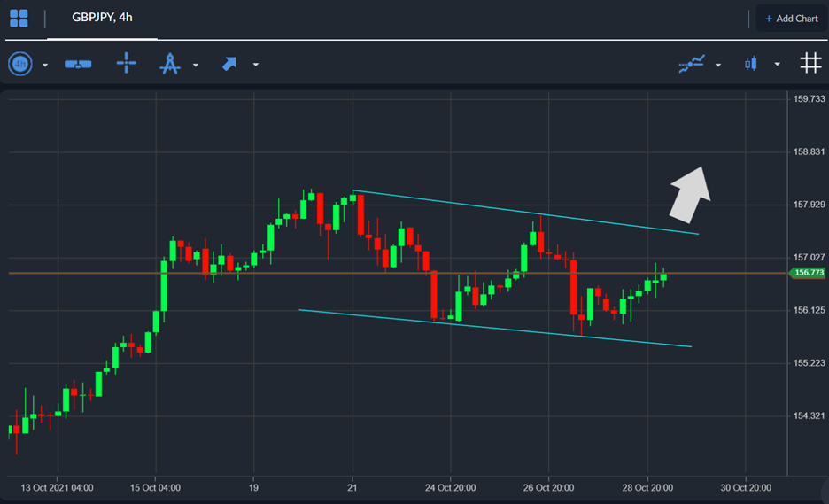Select the upper cyan channel trendline
Viewport: 829px width, 504px height.
525,212
